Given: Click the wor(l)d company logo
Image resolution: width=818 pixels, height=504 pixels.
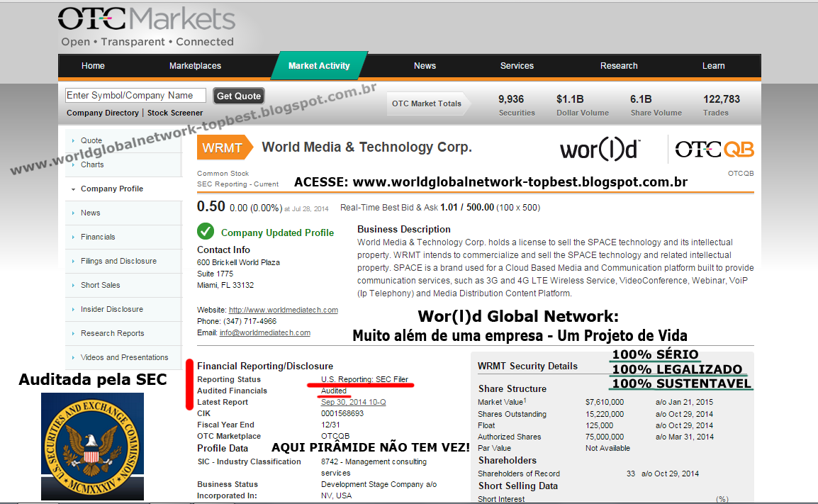Looking at the screenshot, I should 600,150.
